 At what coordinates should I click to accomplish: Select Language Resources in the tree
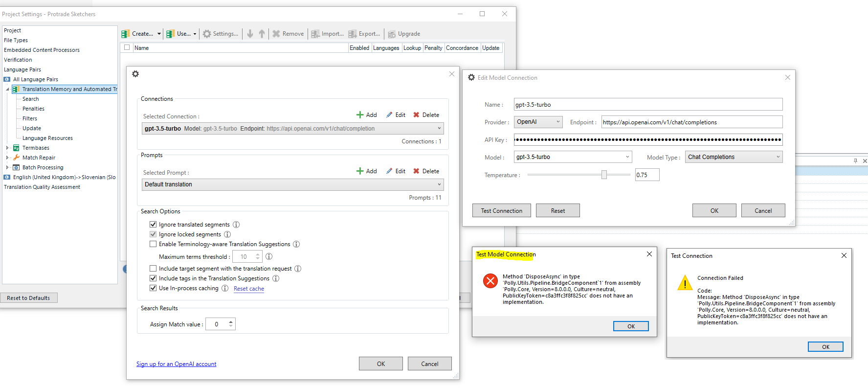(x=47, y=138)
